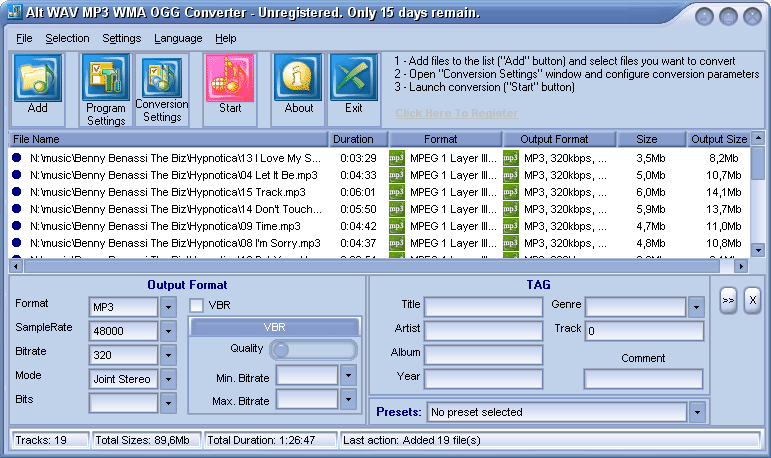Click the Format mp3 icon in the 09 Time row
Image resolution: width=771 pixels, height=458 pixels.
[397, 226]
